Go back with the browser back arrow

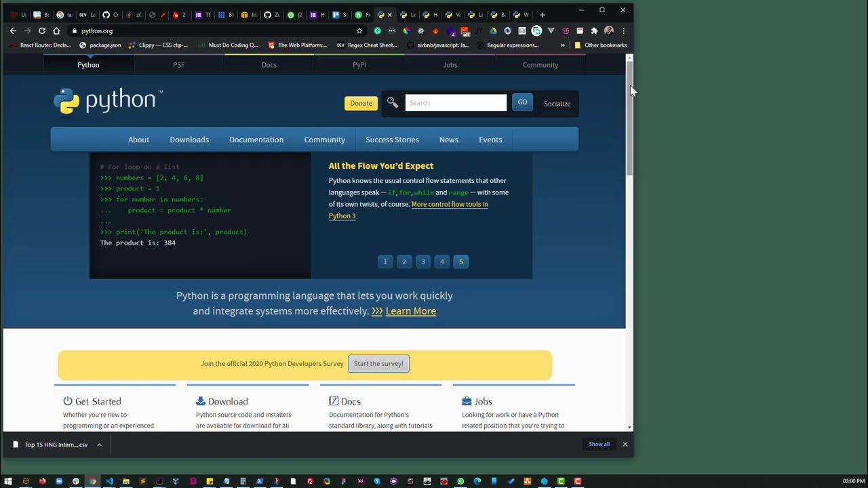13,30
